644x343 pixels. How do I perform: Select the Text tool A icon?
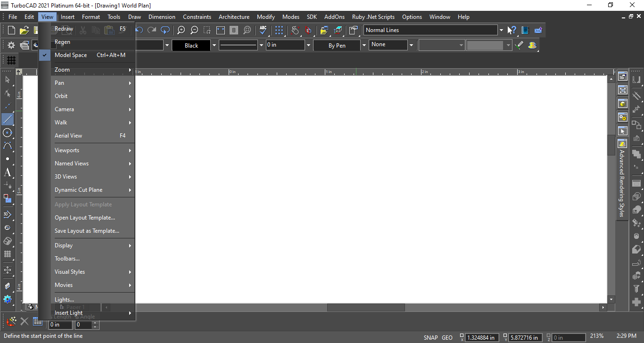(x=8, y=172)
